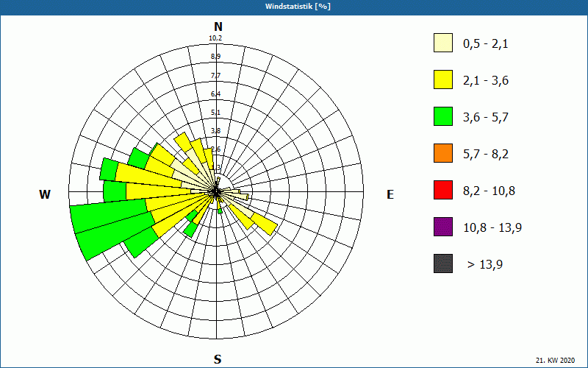Click the '6,4' ring scale value
This screenshot has height=368, width=588.
pyautogui.click(x=215, y=94)
